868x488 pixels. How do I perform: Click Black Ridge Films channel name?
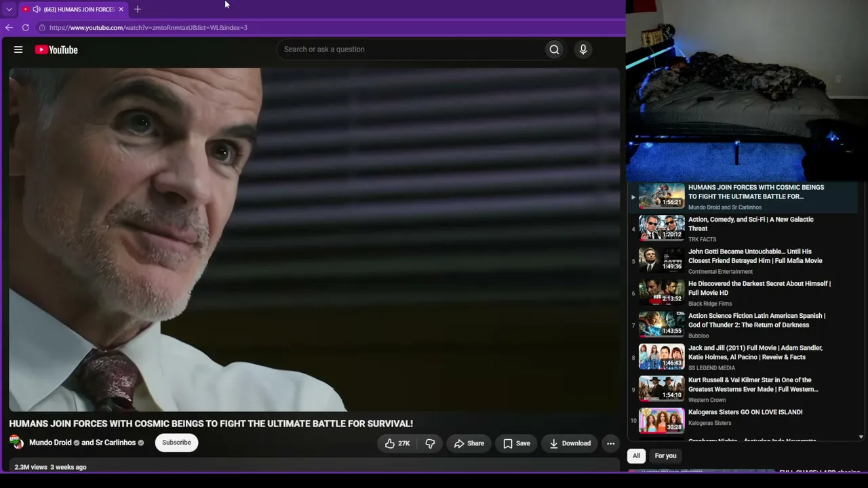pos(710,304)
